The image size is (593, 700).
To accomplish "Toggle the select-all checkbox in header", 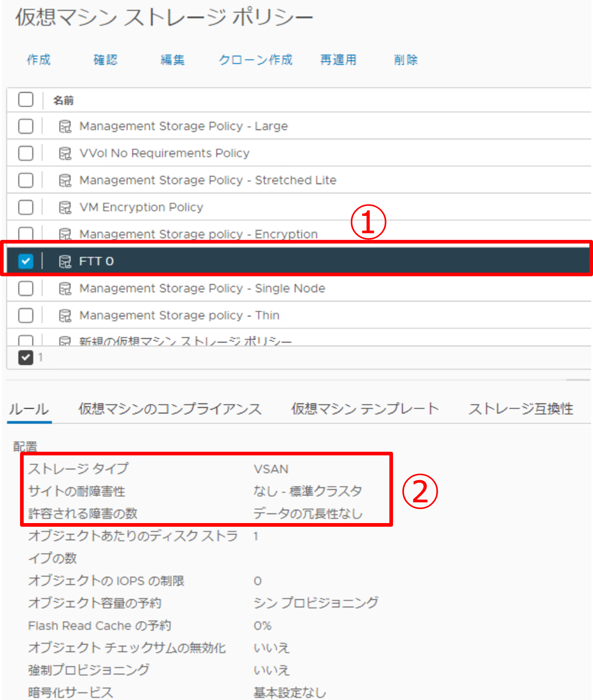I will click(26, 99).
